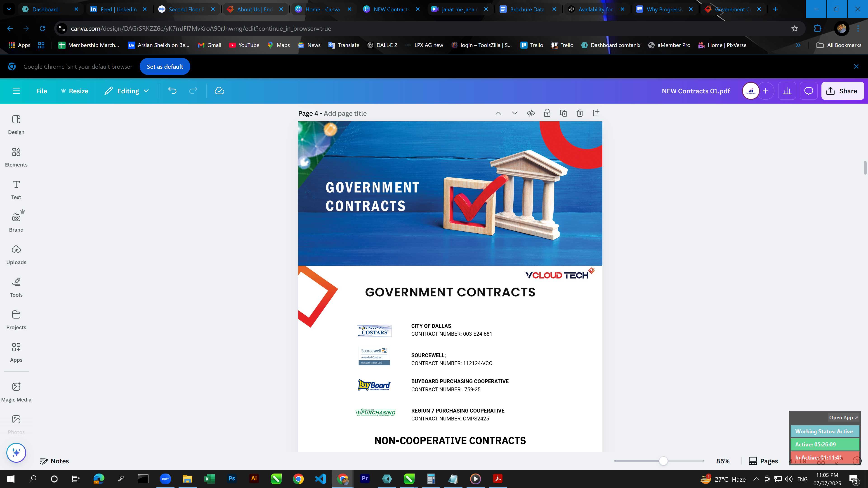Image resolution: width=868 pixels, height=488 pixels.
Task: Open Excel from the taskbar
Action: 210,479
